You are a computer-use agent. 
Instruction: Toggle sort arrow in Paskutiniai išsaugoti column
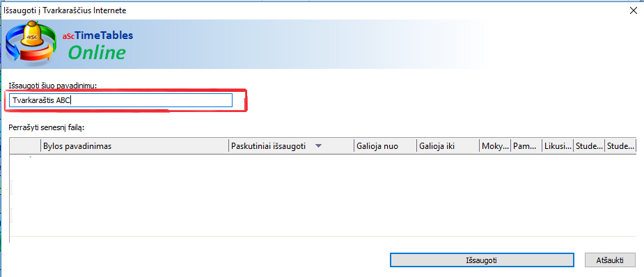(x=318, y=146)
